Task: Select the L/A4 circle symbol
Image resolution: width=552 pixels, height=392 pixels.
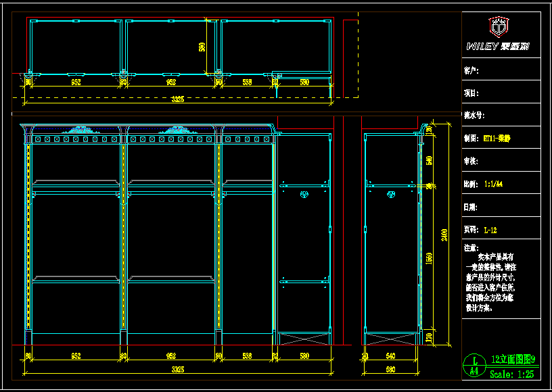Action: [475, 366]
